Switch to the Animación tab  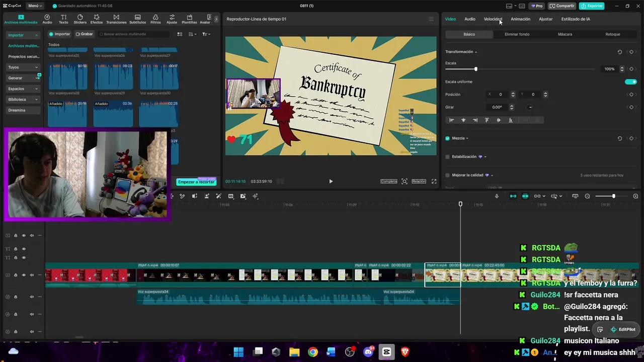520,19
